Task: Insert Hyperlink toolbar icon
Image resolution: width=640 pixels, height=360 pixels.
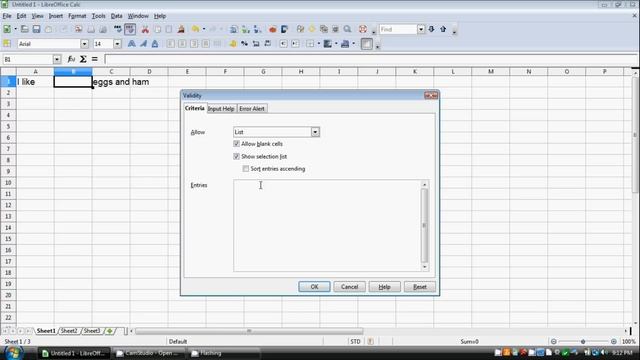Action: click(x=233, y=29)
